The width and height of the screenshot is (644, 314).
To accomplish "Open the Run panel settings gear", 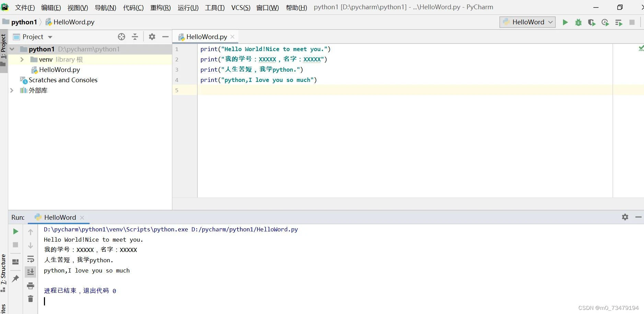I will click(625, 217).
